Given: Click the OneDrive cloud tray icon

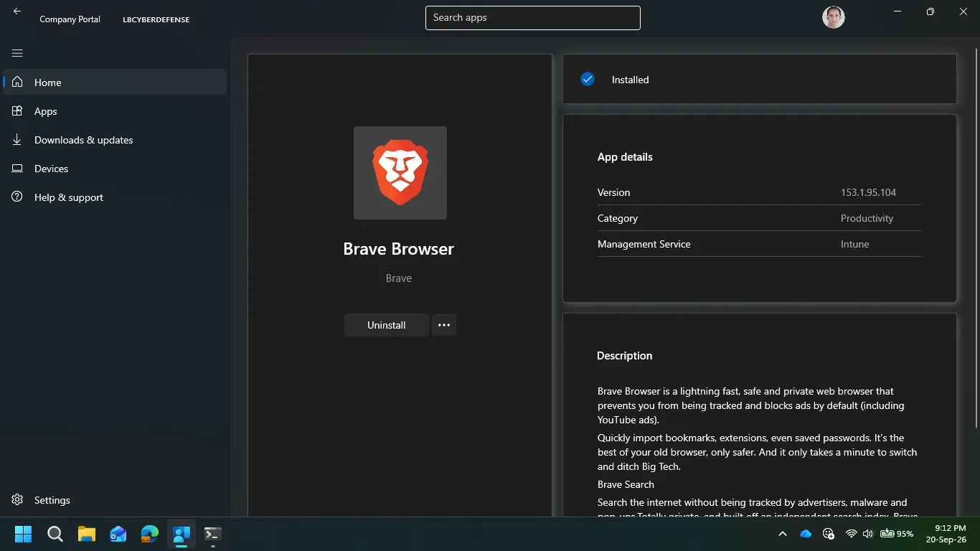Looking at the screenshot, I should [x=806, y=534].
